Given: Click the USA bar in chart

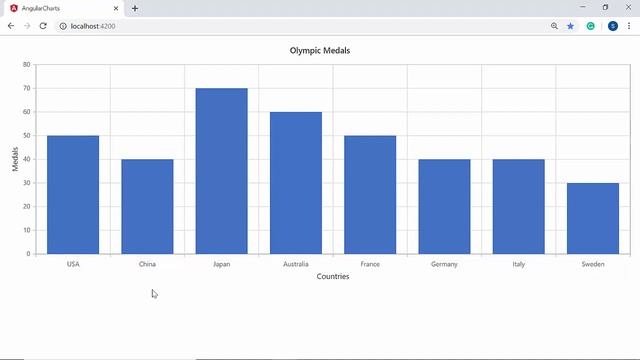Looking at the screenshot, I should pyautogui.click(x=73, y=195).
